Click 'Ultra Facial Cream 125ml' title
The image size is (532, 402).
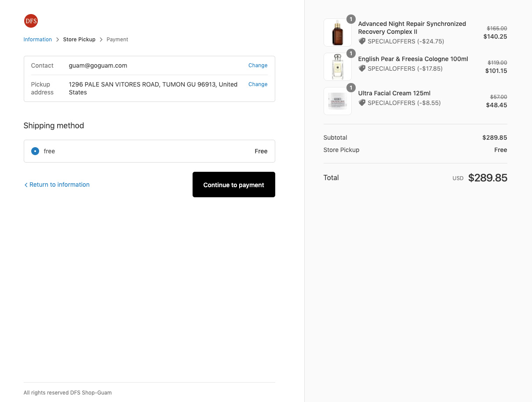[394, 93]
